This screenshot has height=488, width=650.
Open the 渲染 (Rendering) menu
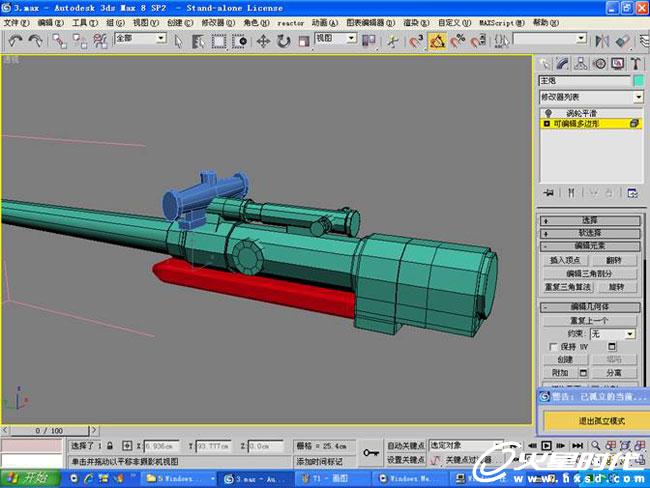pyautogui.click(x=416, y=23)
